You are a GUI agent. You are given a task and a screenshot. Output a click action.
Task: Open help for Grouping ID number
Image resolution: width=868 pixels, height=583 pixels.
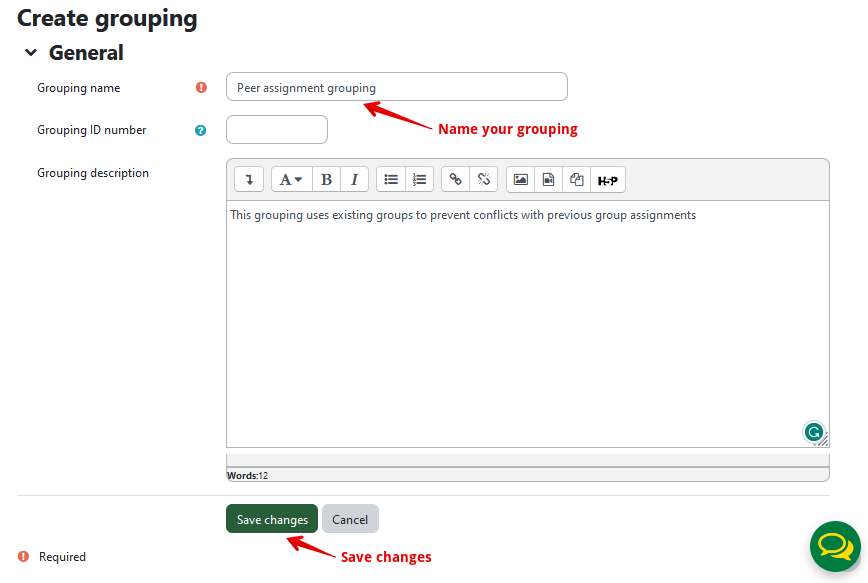click(x=201, y=130)
